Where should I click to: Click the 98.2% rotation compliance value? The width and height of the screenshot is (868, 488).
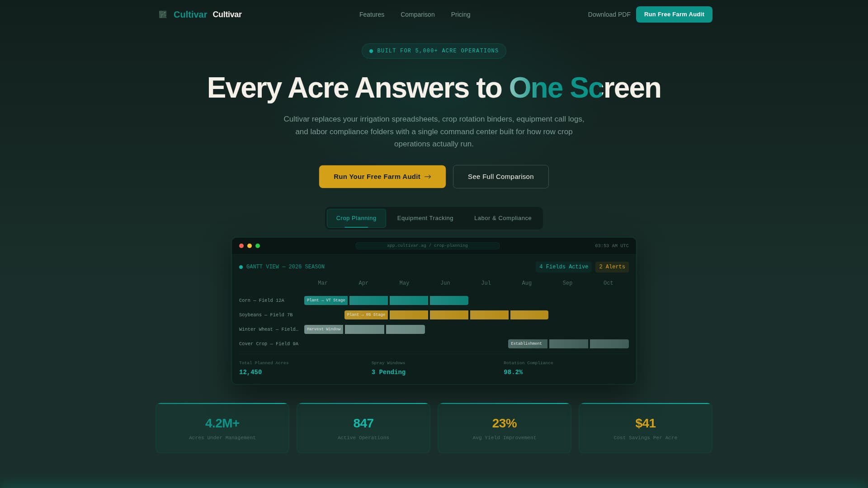pyautogui.click(x=513, y=372)
